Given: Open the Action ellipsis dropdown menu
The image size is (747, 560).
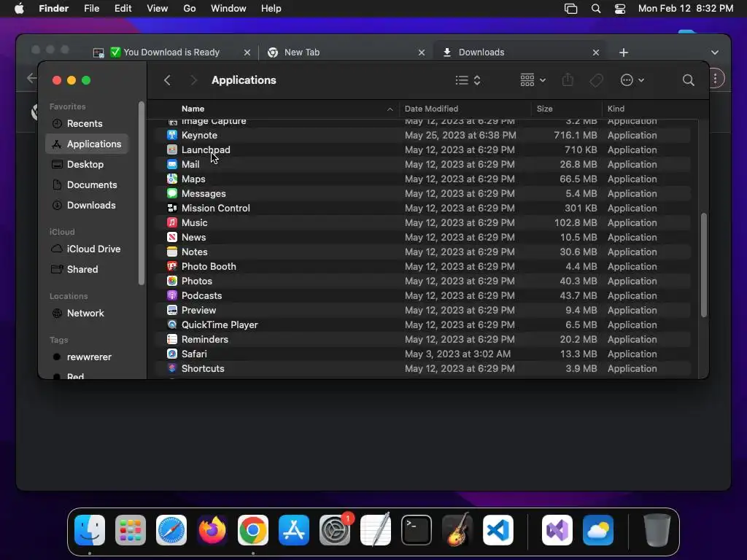Looking at the screenshot, I should coord(632,80).
